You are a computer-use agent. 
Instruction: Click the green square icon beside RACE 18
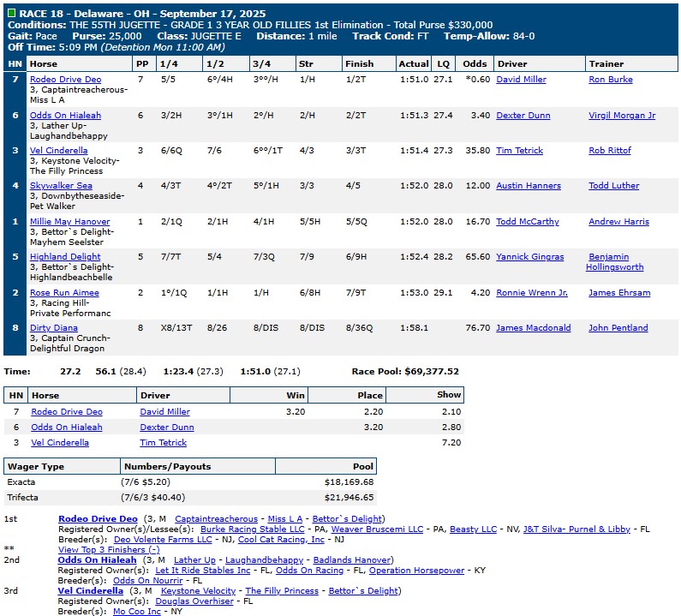10,15
